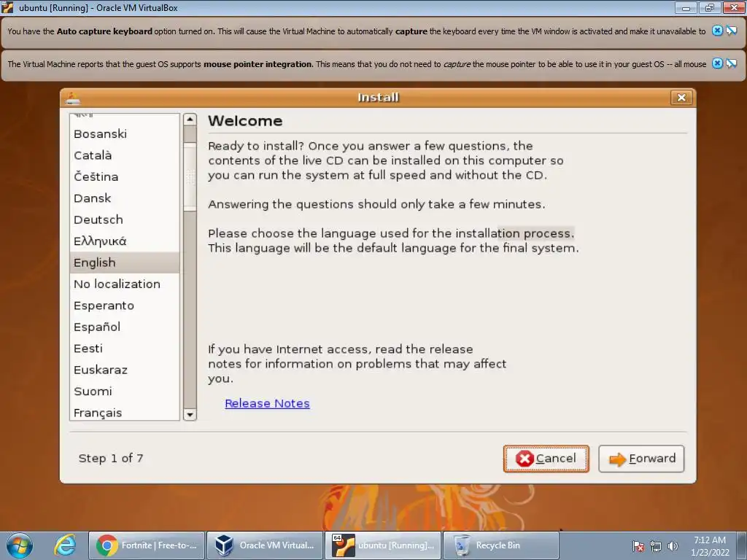Screen dimensions: 747x560
Task: Suppress future mouse pointer integration messages
Action: pyautogui.click(x=731, y=63)
